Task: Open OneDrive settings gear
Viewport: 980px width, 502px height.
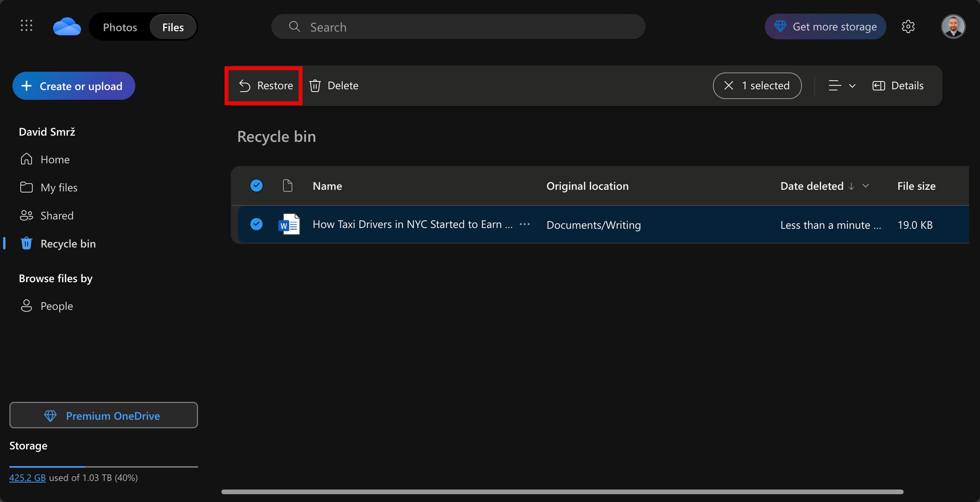Action: [x=909, y=26]
